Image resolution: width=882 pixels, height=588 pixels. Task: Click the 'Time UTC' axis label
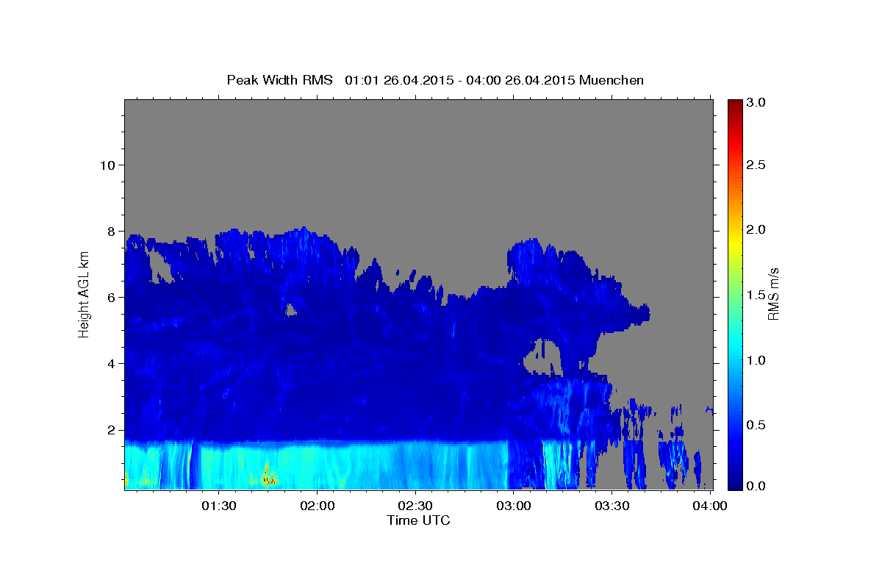tap(418, 520)
